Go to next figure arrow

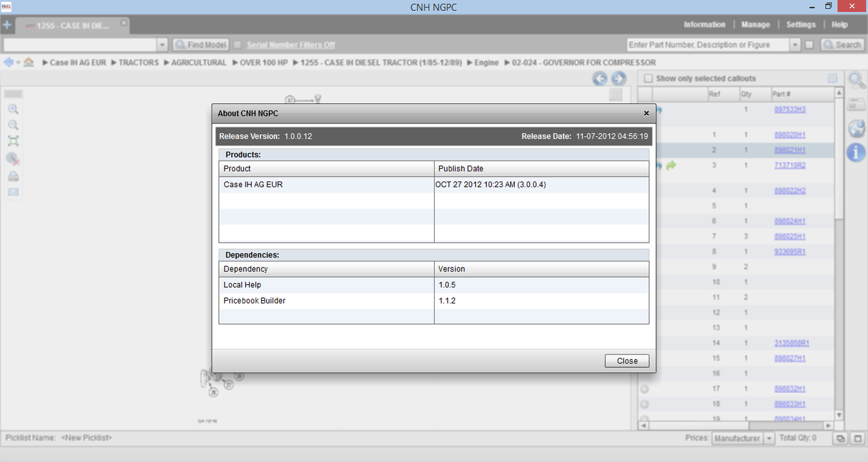coord(618,79)
